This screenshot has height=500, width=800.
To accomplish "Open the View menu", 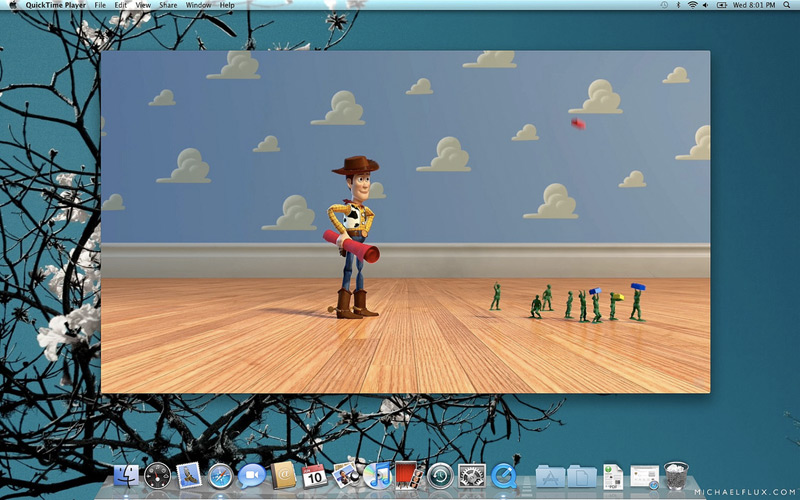I will [x=143, y=5].
